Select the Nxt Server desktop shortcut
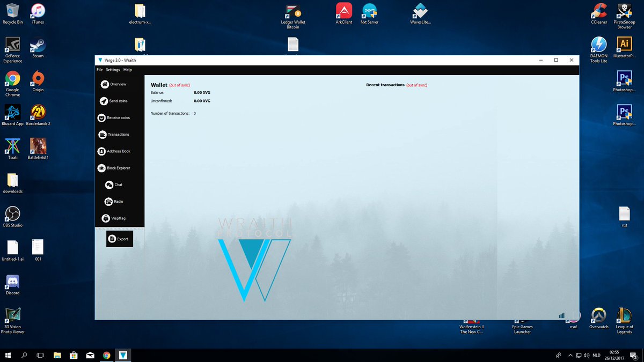 [x=370, y=14]
